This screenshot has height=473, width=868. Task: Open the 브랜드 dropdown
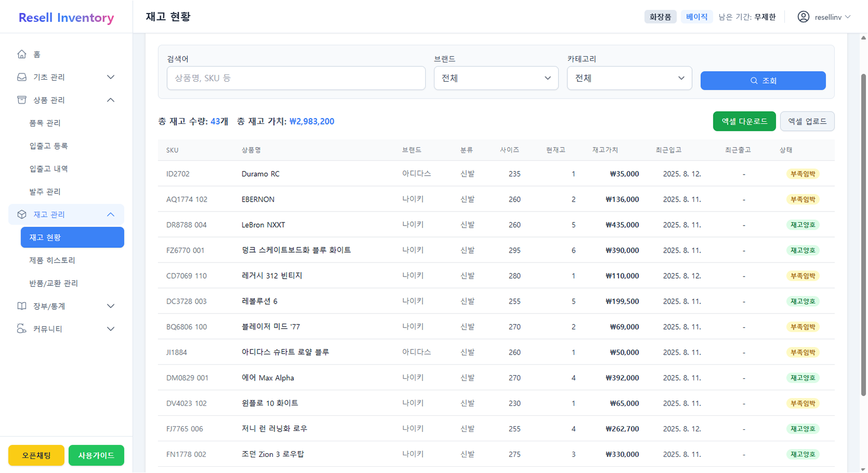[x=495, y=78]
